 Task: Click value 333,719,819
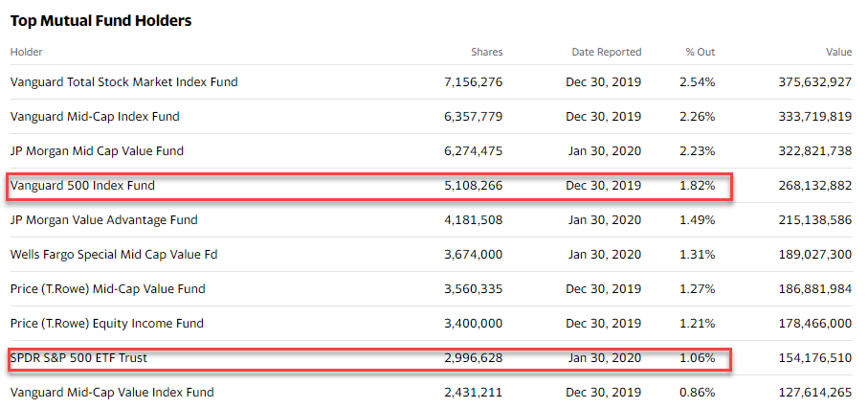pos(816,117)
